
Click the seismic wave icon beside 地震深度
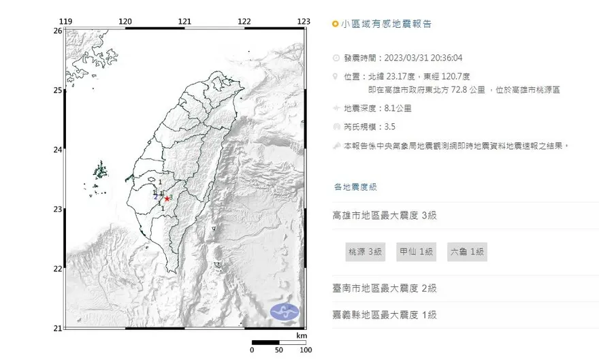pyautogui.click(x=336, y=107)
